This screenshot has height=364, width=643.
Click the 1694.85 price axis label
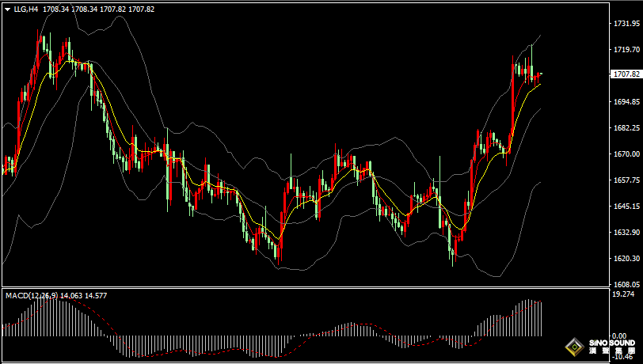(626, 102)
